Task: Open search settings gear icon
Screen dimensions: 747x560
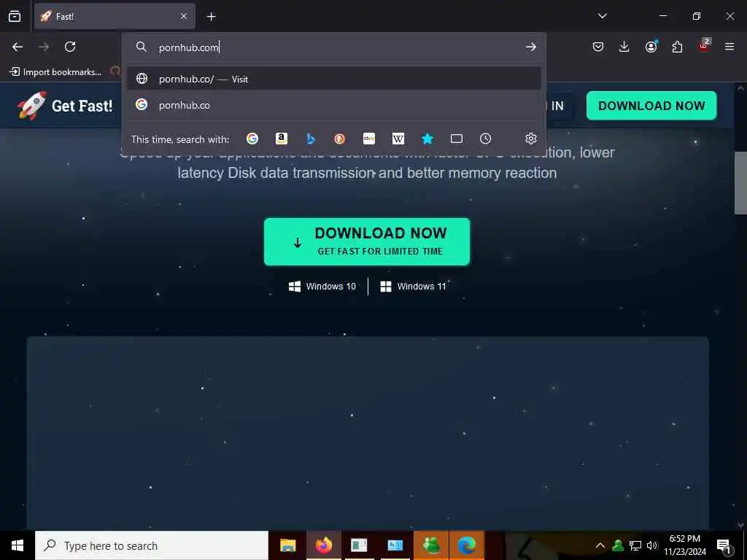Action: (x=531, y=139)
